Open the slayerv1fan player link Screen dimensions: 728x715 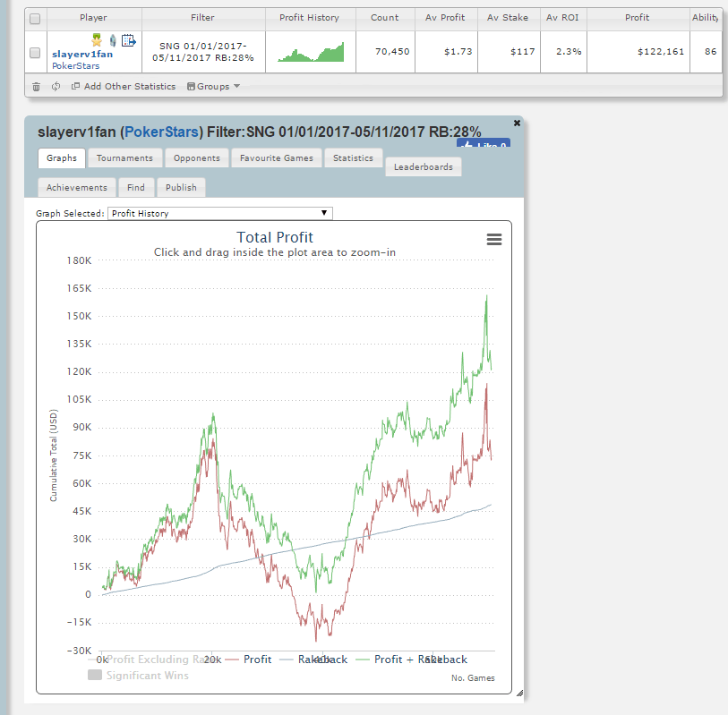pos(82,55)
